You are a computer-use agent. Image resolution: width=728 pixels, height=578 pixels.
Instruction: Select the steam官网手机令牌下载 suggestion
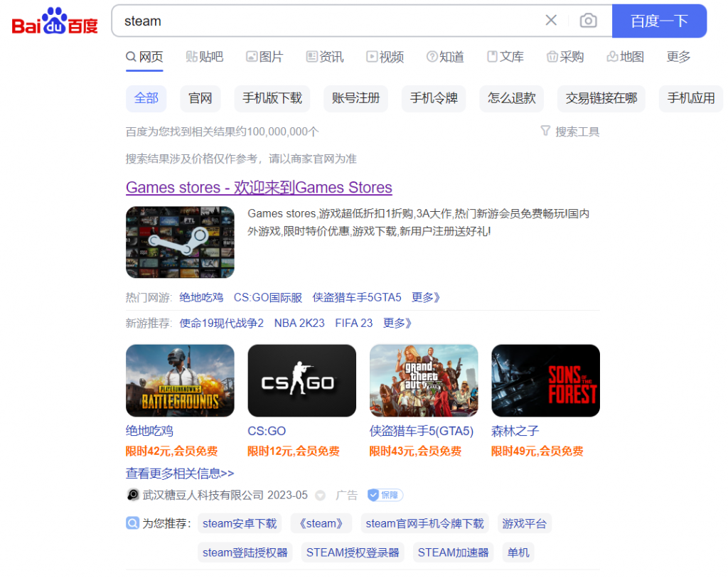point(425,524)
